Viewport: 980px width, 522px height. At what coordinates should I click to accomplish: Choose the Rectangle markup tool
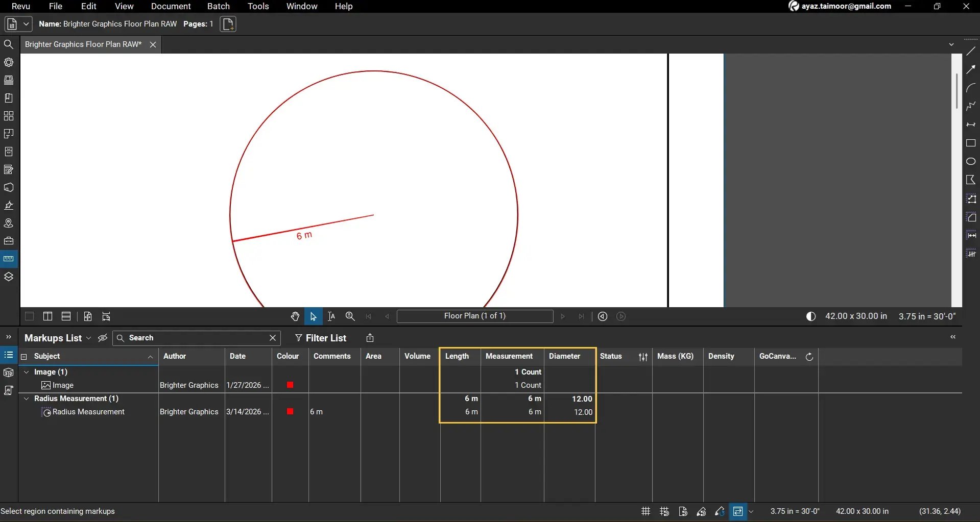click(972, 143)
